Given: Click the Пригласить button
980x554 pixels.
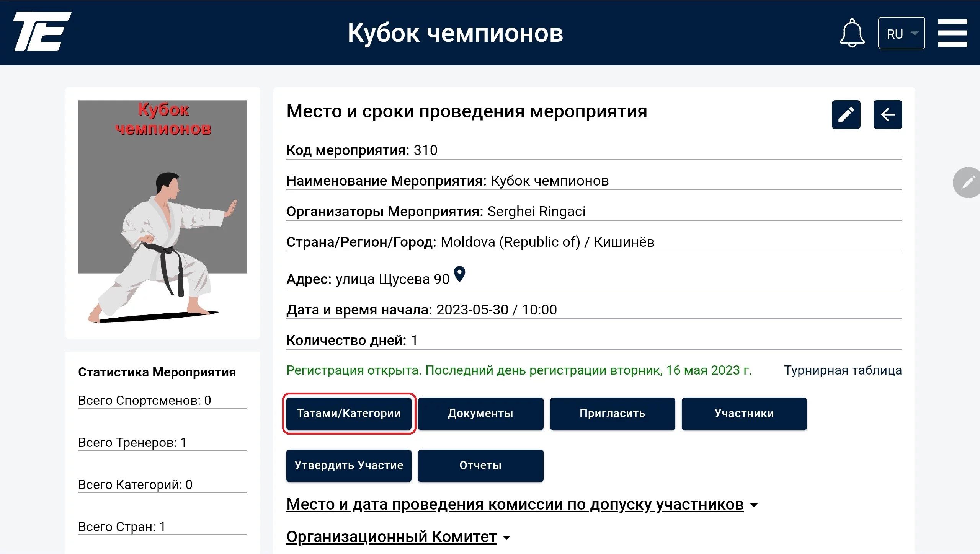Looking at the screenshot, I should [x=612, y=414].
